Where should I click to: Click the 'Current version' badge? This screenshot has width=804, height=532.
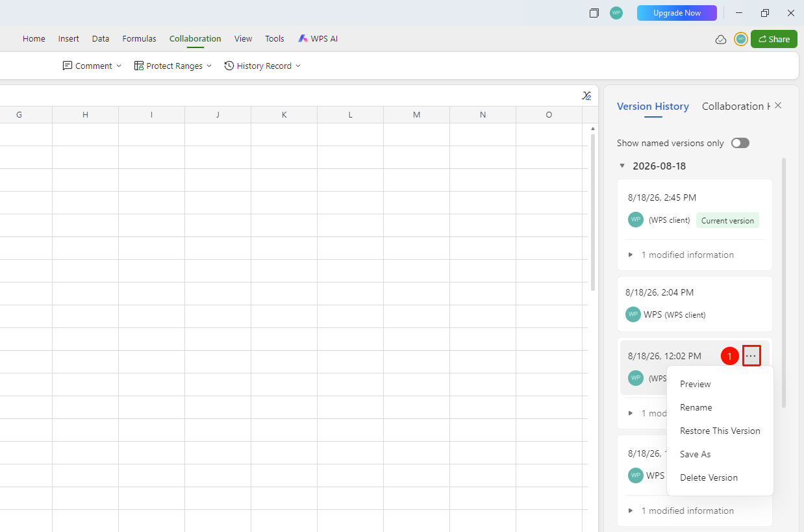click(727, 220)
